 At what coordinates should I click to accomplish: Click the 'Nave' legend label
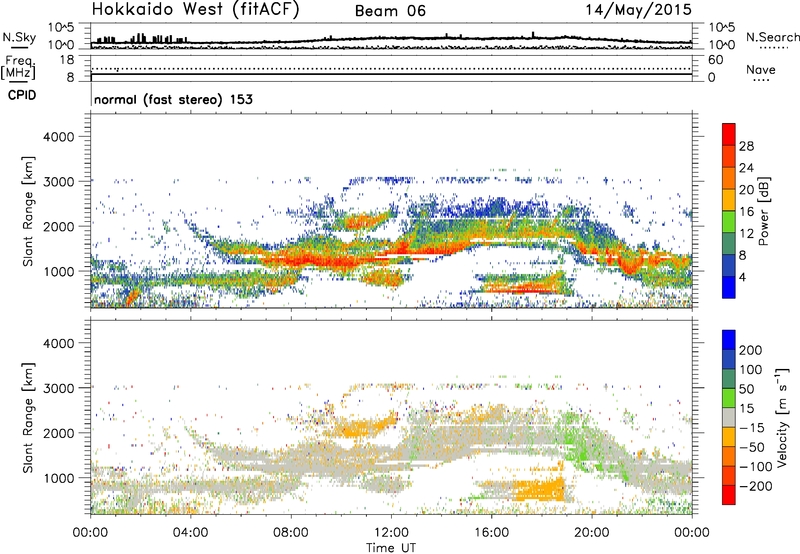(761, 70)
